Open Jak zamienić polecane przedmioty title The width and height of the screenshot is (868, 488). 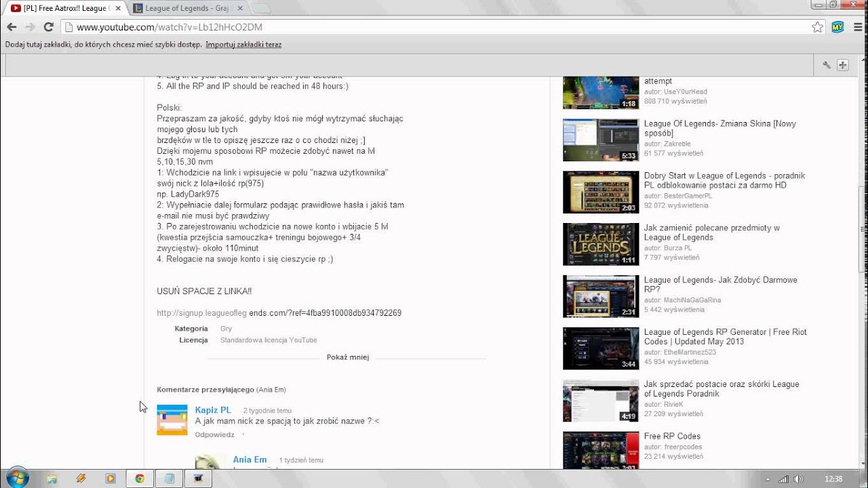711,232
